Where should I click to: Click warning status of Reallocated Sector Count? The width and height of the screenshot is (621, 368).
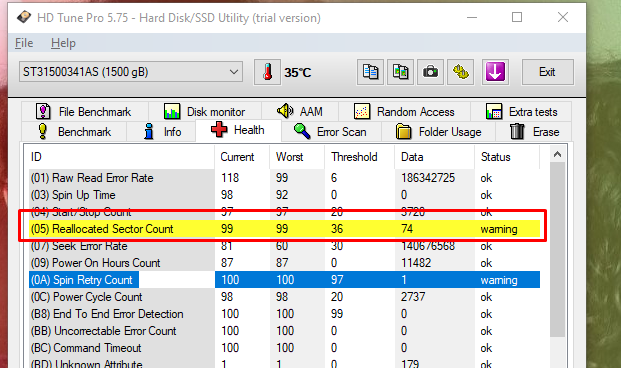(x=499, y=229)
